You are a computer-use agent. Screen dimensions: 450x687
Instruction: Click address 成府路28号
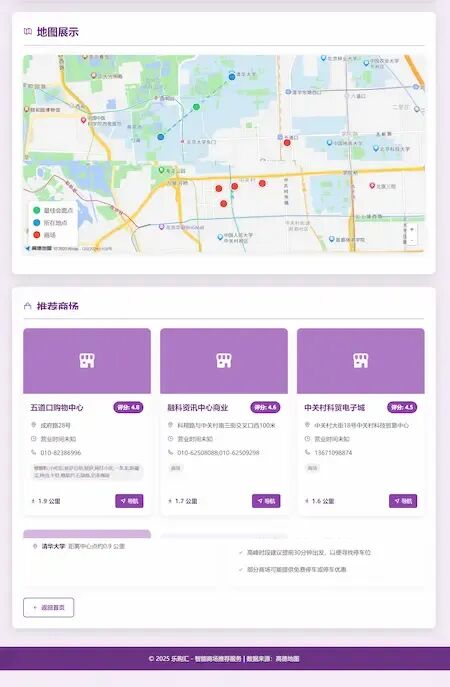pyautogui.click(x=56, y=425)
